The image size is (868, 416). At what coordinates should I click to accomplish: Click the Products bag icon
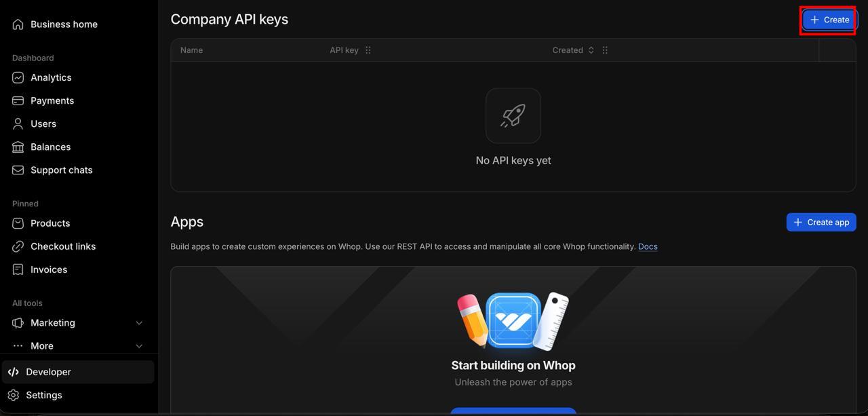(x=18, y=223)
